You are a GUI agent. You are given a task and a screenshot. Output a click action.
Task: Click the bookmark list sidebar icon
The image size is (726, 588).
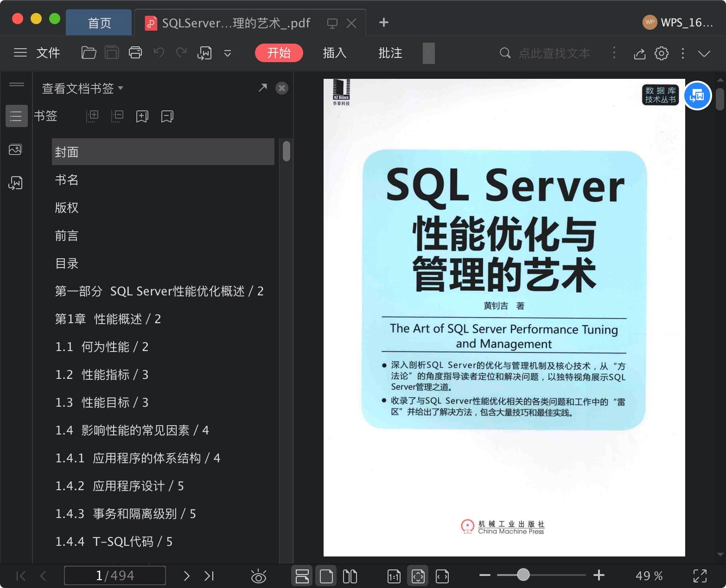16,116
